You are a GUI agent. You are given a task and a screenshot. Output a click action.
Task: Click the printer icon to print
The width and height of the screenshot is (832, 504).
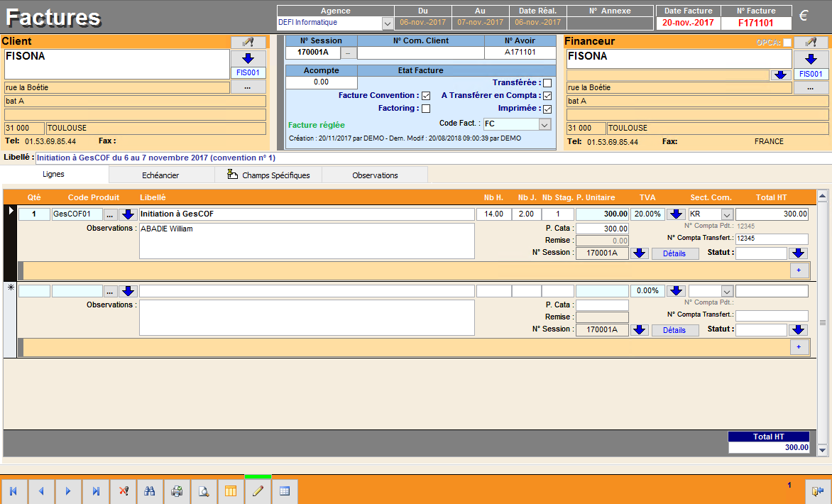177,491
